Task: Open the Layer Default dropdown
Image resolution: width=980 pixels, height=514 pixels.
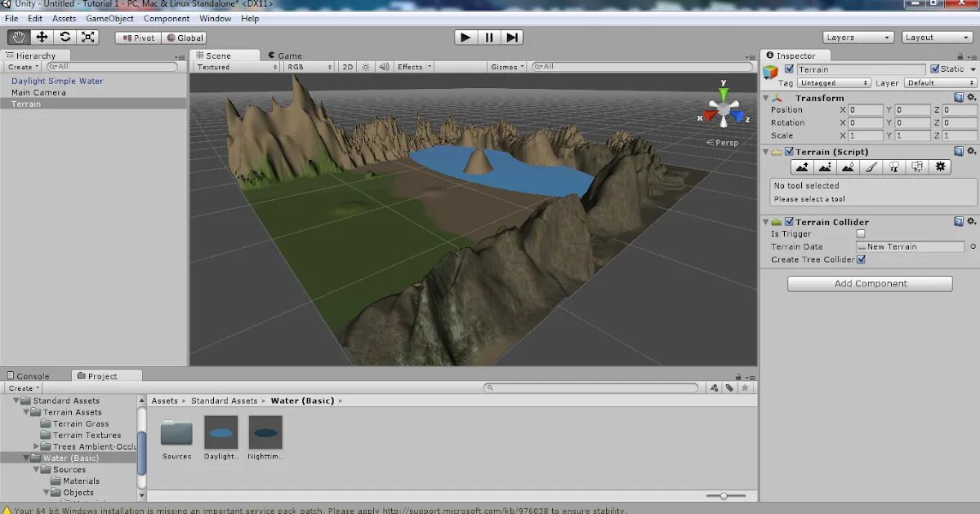Action: coord(940,83)
